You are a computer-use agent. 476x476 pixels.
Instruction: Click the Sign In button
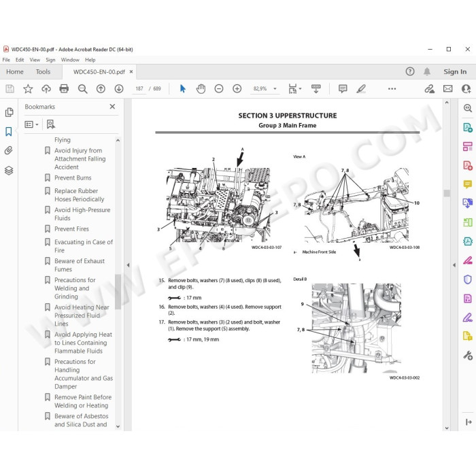tap(455, 72)
